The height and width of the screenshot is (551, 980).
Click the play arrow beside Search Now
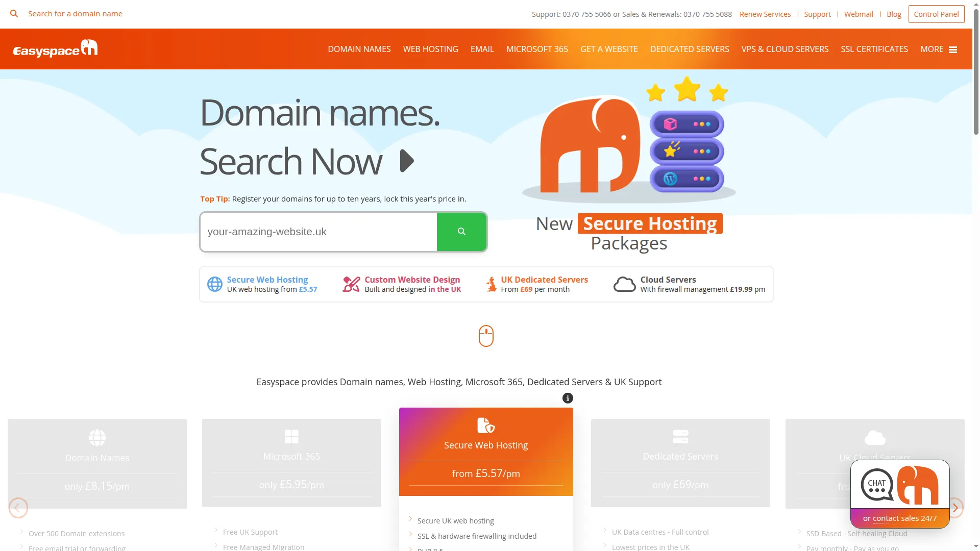(407, 161)
